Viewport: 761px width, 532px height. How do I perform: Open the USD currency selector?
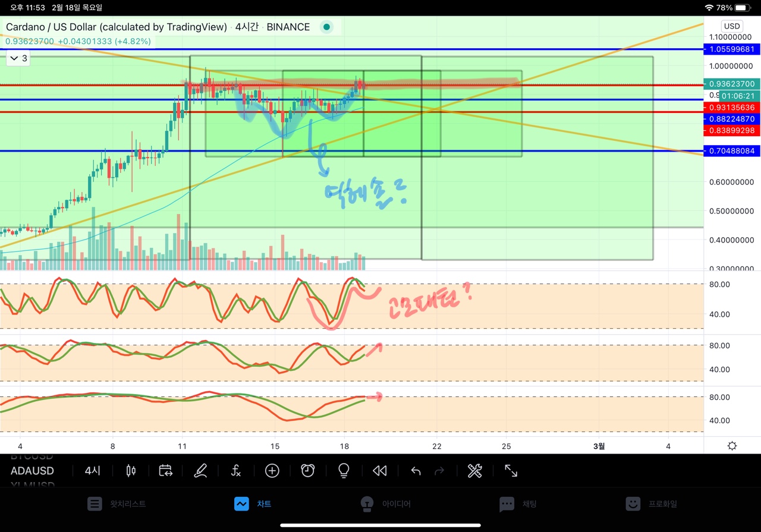pos(731,26)
